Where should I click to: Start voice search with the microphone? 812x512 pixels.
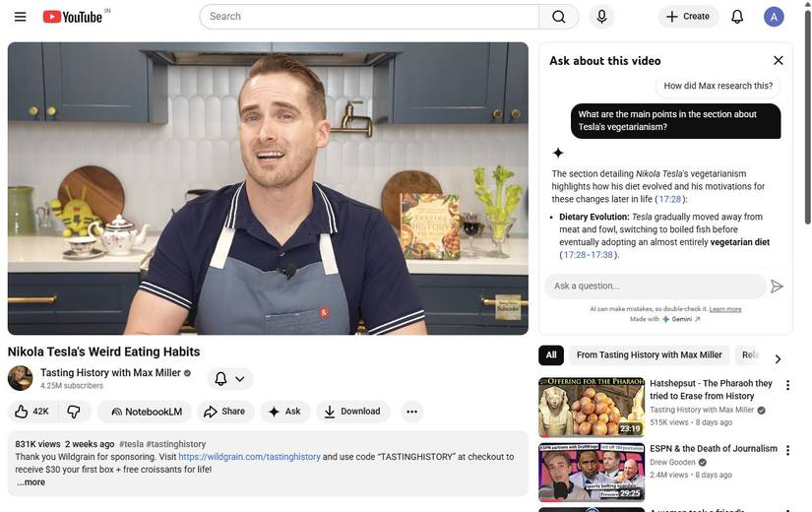[601, 17]
